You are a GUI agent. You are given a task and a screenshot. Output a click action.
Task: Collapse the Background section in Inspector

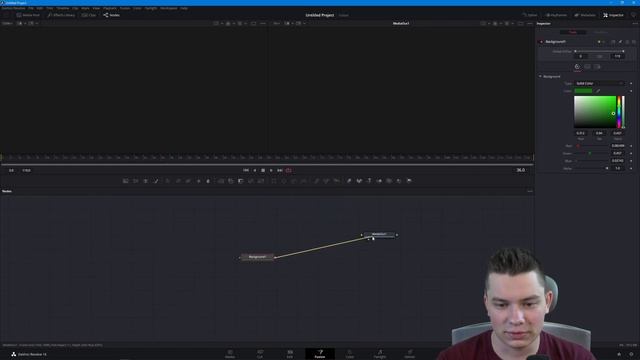540,76
